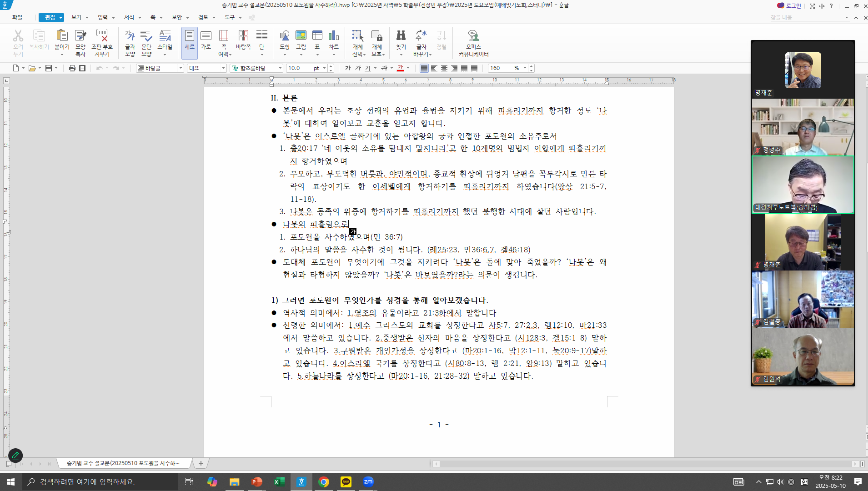
Task: Click the save disk icon
Action: (49, 68)
